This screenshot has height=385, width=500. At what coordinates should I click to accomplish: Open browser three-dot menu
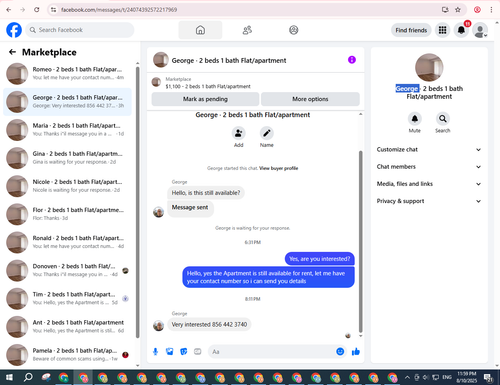pos(491,10)
